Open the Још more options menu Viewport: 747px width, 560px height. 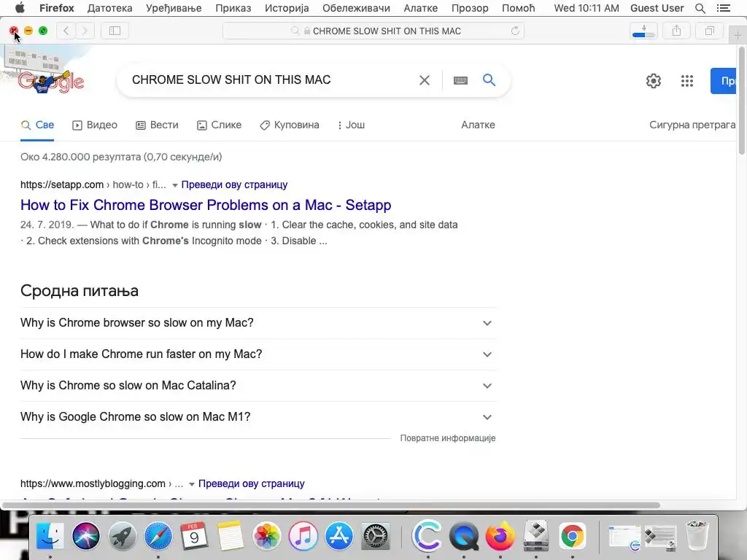[351, 125]
